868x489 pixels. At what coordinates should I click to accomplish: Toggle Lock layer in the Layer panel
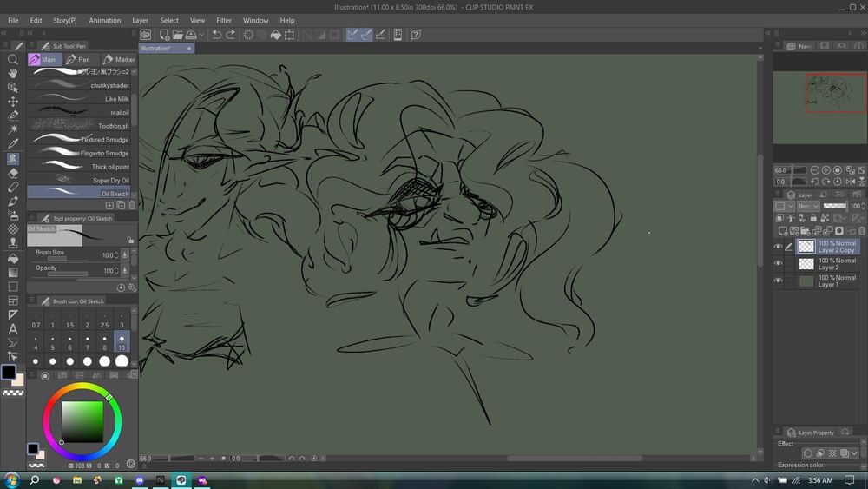click(x=813, y=218)
